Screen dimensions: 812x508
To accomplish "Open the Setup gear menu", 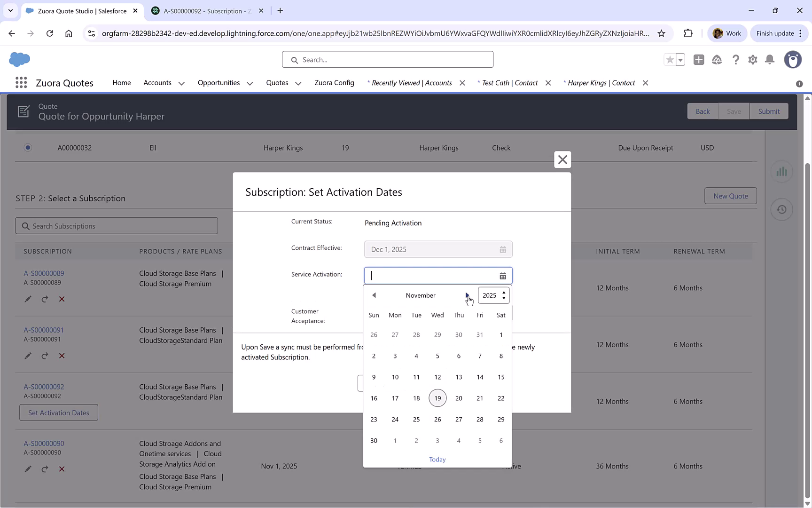I will (x=752, y=60).
